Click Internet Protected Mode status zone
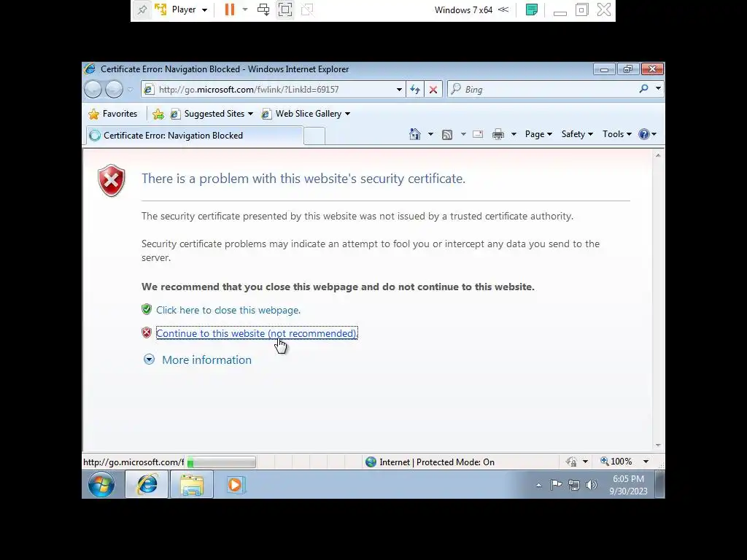Viewport: 747px width, 560px height. coord(430,462)
